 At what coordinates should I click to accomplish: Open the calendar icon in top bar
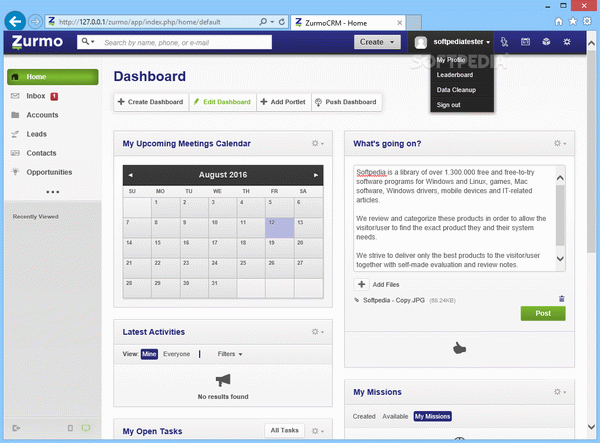click(x=525, y=42)
